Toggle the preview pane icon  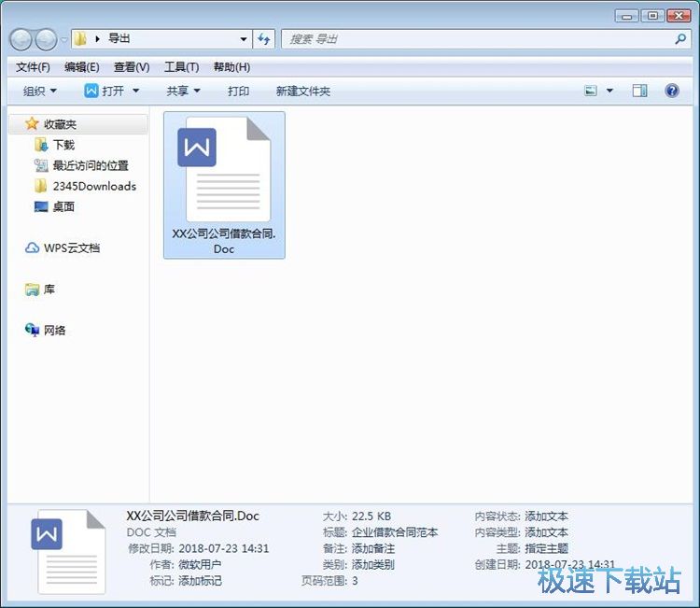point(639,91)
